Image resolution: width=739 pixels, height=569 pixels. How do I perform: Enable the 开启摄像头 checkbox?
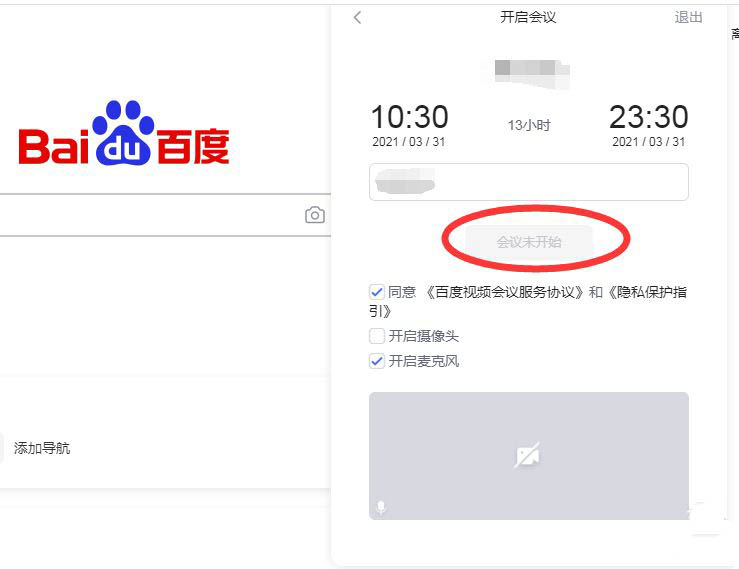pos(377,336)
